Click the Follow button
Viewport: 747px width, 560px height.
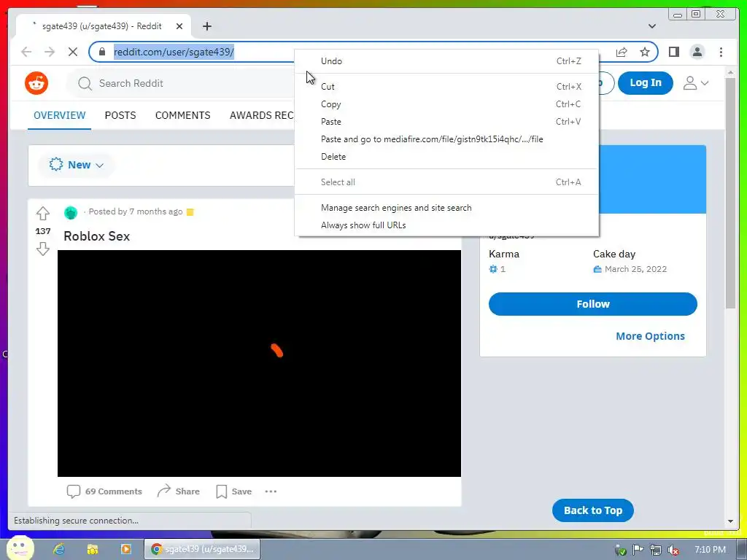(x=592, y=304)
